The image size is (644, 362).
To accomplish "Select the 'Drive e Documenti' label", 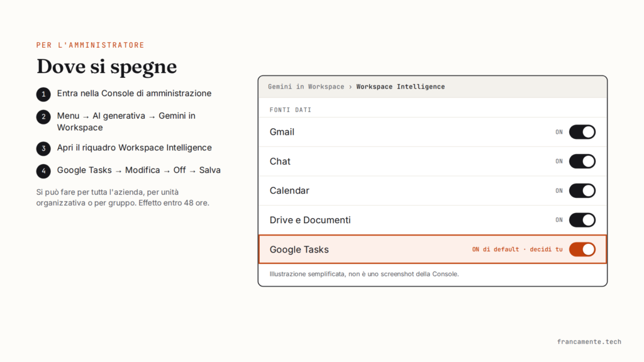I will tap(310, 220).
